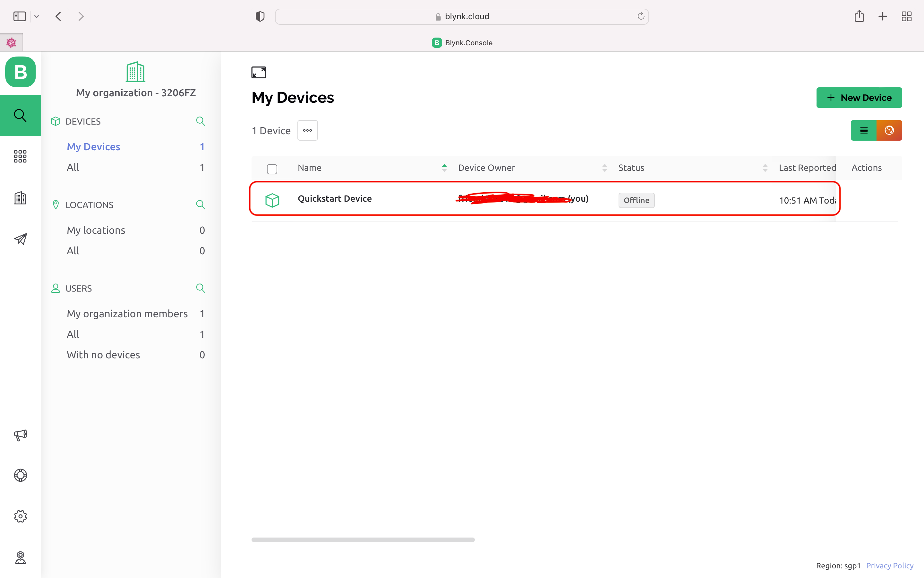Open the user profile icon at bottom

(x=20, y=557)
